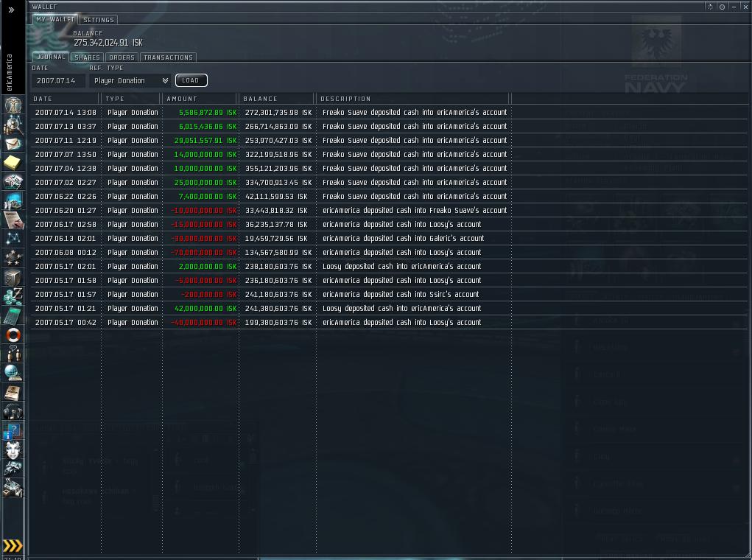Click balance 36,235,137.78 ISK
The height and width of the screenshot is (560, 752).
(276, 224)
